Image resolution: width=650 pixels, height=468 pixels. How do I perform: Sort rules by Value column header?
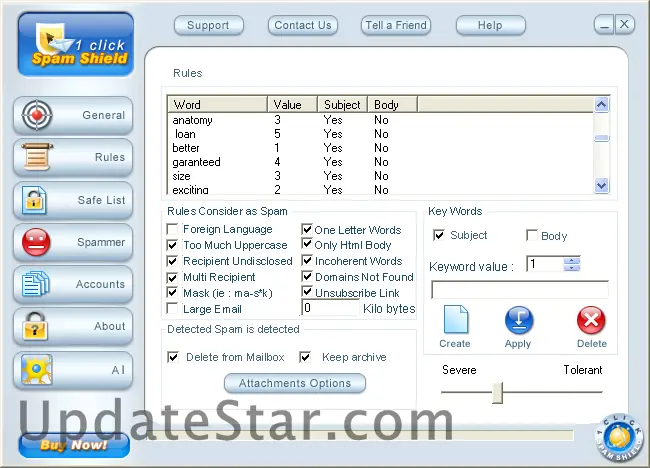pos(293,104)
